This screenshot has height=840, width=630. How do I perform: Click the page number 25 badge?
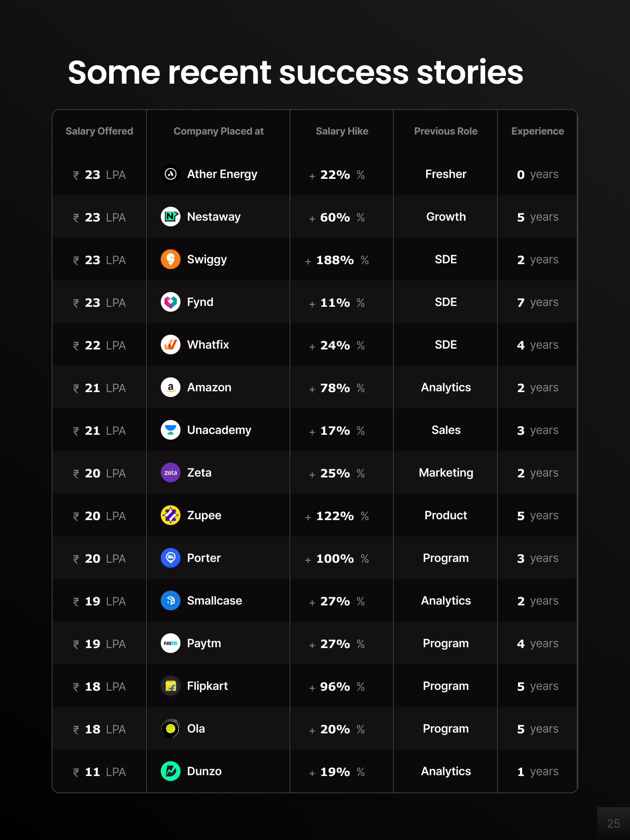tap(613, 824)
